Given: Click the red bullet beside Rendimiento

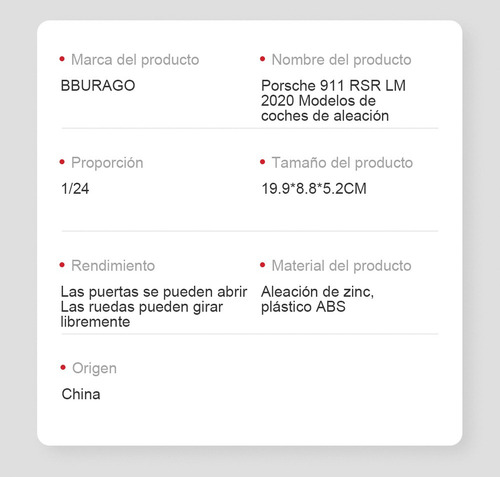Looking at the screenshot, I should (62, 265).
